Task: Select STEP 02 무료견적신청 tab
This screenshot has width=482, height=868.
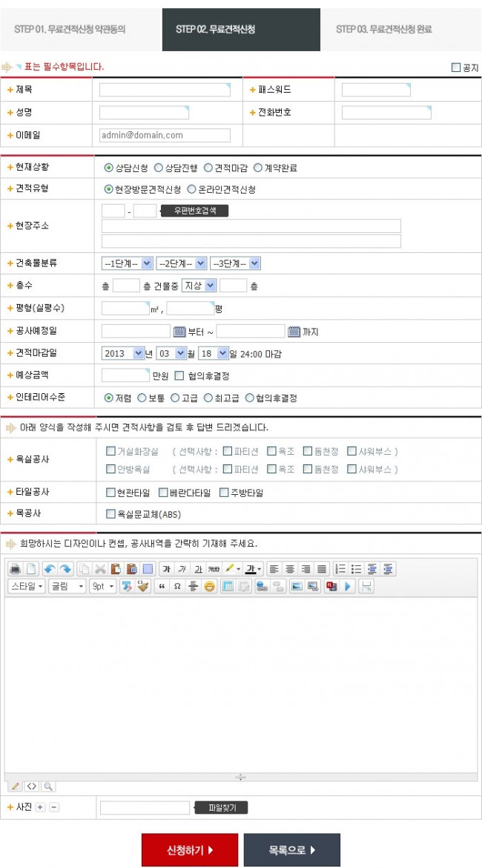Action: [x=241, y=30]
